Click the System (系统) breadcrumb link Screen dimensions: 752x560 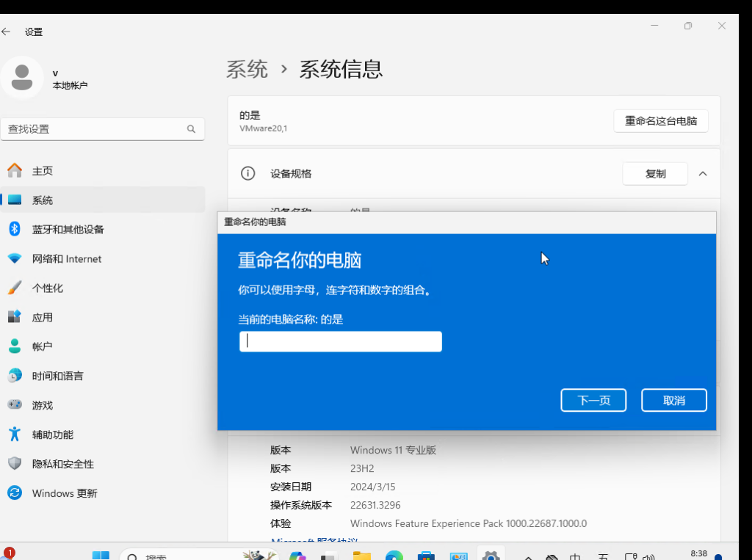[x=247, y=70]
